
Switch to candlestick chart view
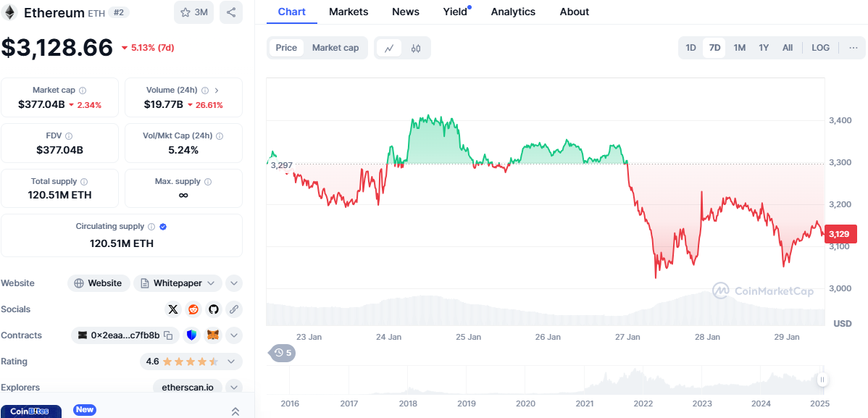[416, 48]
